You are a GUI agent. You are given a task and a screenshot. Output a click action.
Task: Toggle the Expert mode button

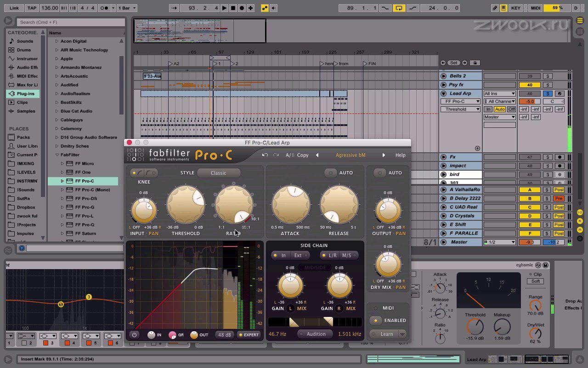click(249, 335)
